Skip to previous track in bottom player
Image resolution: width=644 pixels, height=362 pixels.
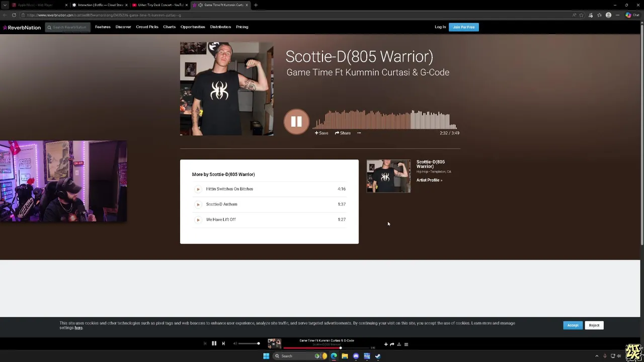point(205,344)
